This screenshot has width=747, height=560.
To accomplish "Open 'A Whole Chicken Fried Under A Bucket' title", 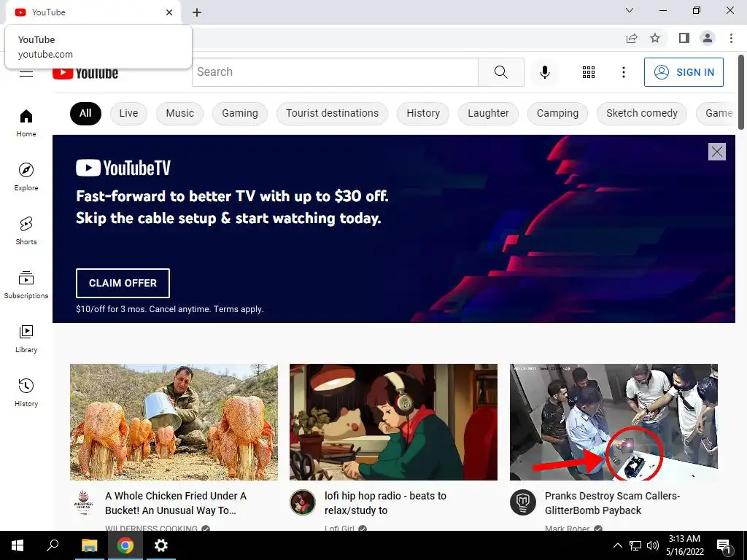I will (176, 503).
